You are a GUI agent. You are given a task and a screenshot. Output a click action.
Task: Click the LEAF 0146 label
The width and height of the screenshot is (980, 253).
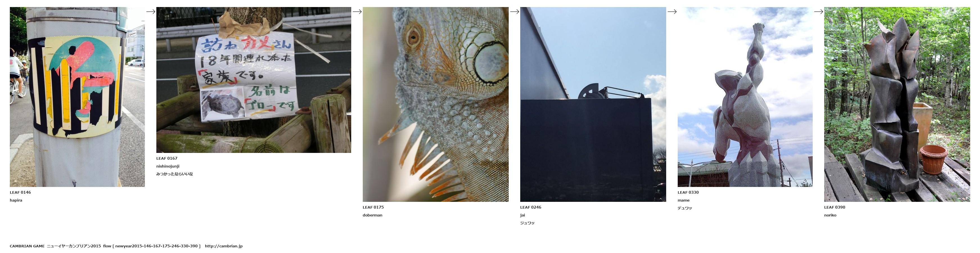click(20, 193)
